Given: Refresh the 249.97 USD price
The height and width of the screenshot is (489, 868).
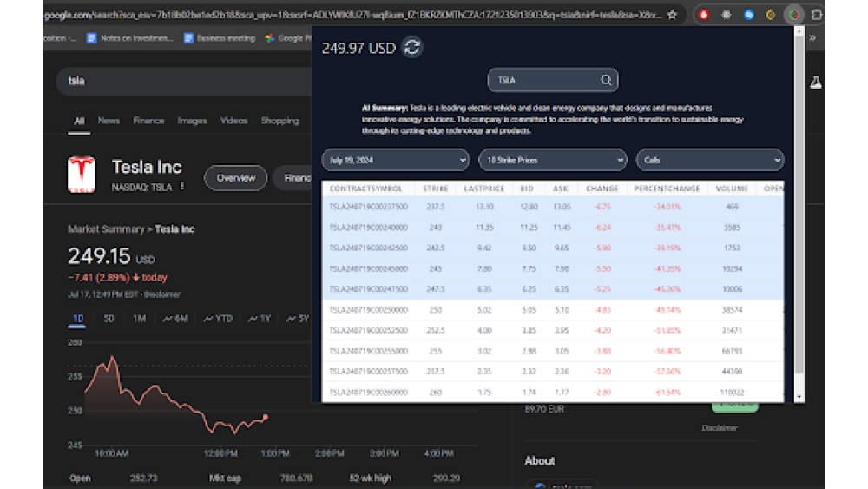Looking at the screenshot, I should click(x=411, y=48).
